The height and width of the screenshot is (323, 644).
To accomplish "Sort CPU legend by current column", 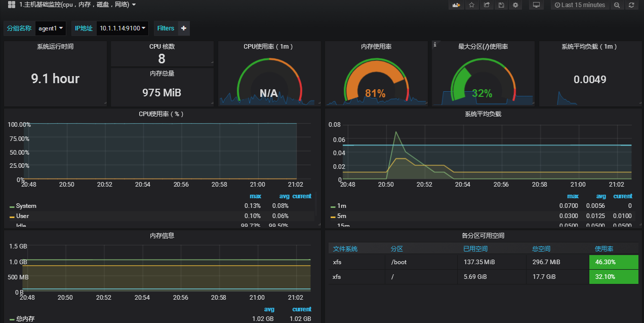I will click(302, 196).
